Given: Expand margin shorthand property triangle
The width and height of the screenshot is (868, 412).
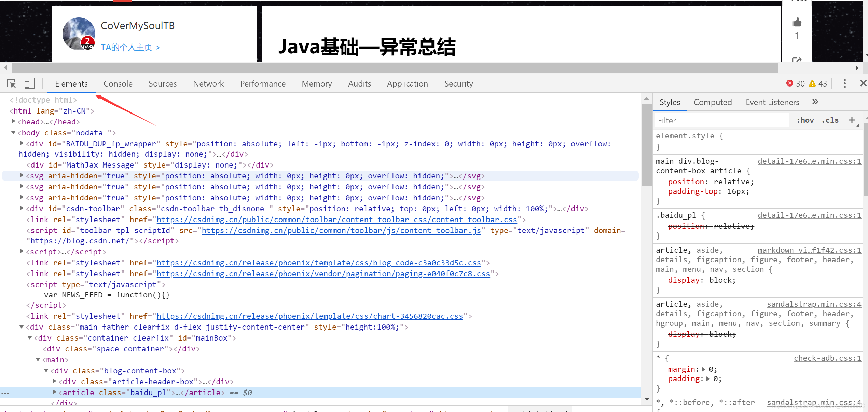Looking at the screenshot, I should 703,369.
